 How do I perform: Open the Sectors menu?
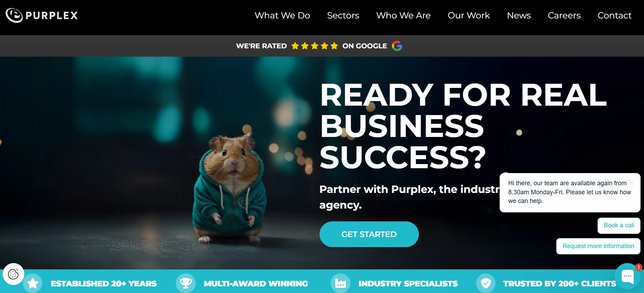click(343, 15)
